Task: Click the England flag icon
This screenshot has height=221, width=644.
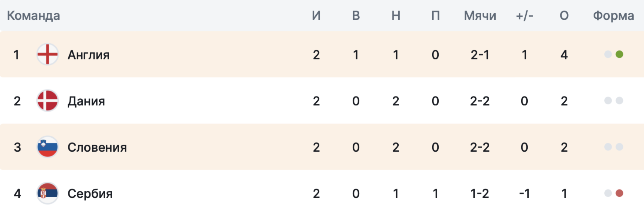Action: point(47,54)
